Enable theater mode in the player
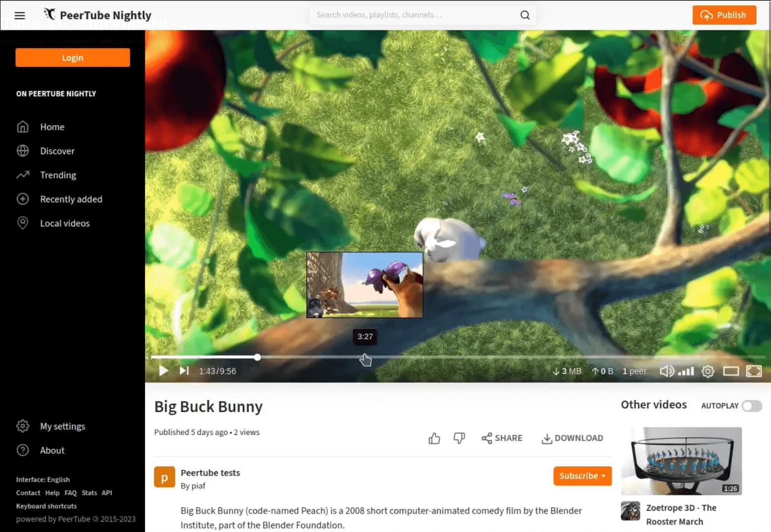The width and height of the screenshot is (771, 532). pos(731,371)
